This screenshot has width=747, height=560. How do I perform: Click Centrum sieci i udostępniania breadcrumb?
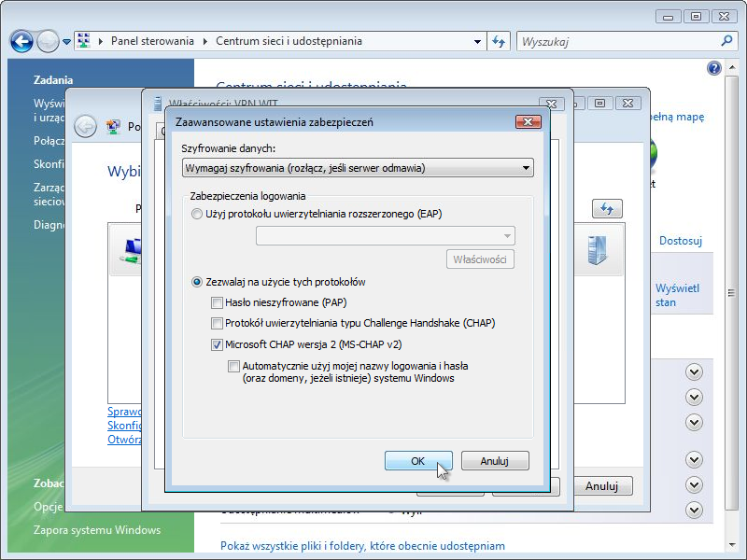[289, 41]
